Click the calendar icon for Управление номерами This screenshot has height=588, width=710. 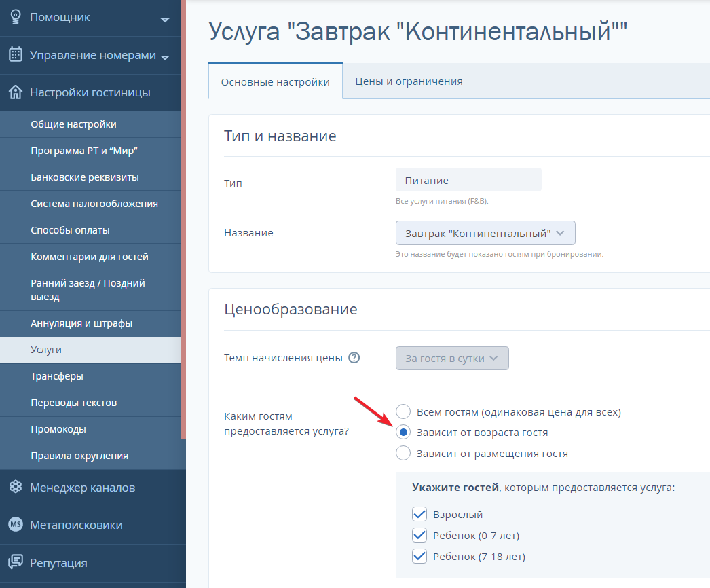pyautogui.click(x=16, y=54)
